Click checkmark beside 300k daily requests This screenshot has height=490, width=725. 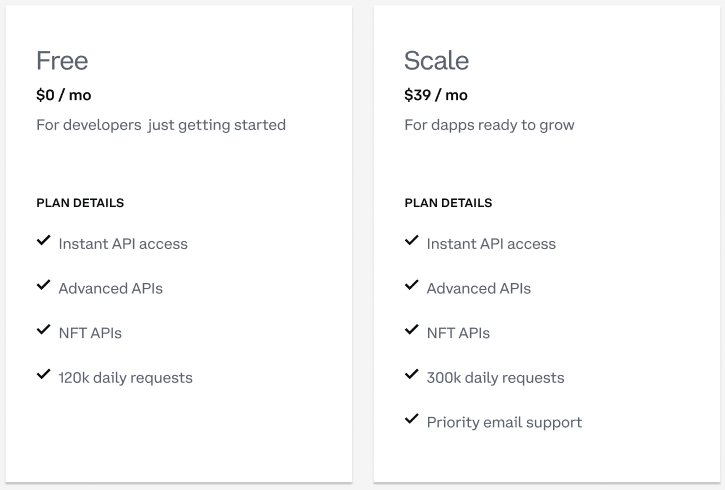pyautogui.click(x=412, y=374)
